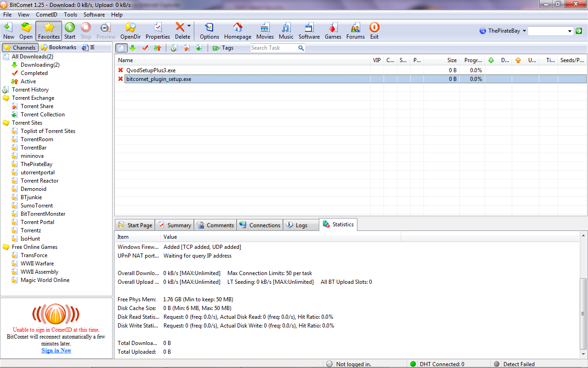The width and height of the screenshot is (588, 368).
Task: Toggle the Favorites panel button
Action: (x=49, y=31)
